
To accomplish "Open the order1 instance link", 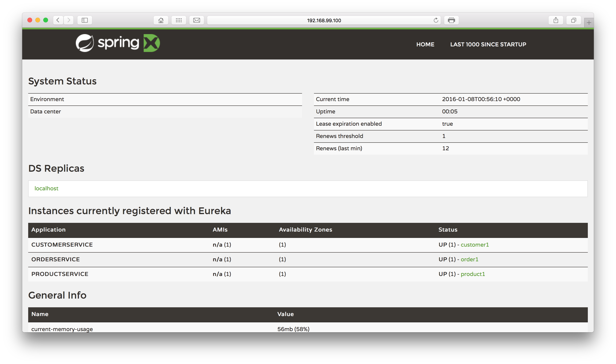I will pyautogui.click(x=469, y=259).
